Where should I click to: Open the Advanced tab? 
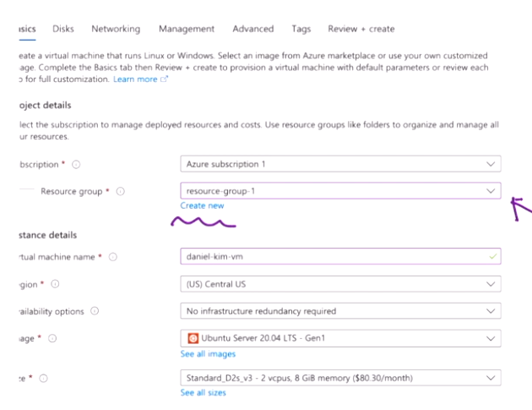click(x=253, y=29)
